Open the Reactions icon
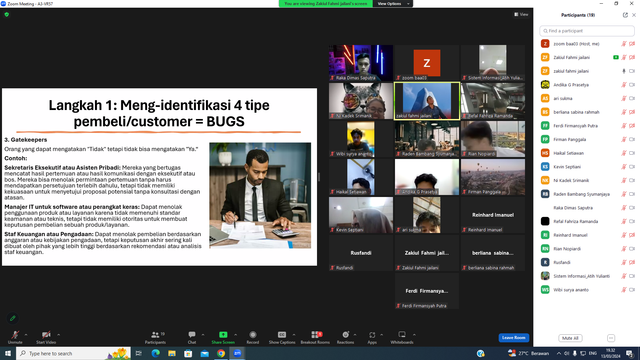640x360 pixels. coord(345,335)
